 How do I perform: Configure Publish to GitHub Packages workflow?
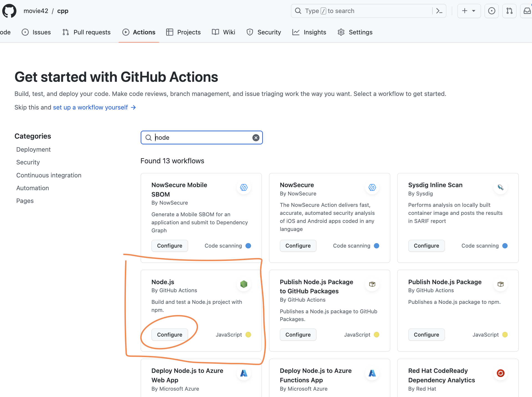(x=298, y=335)
